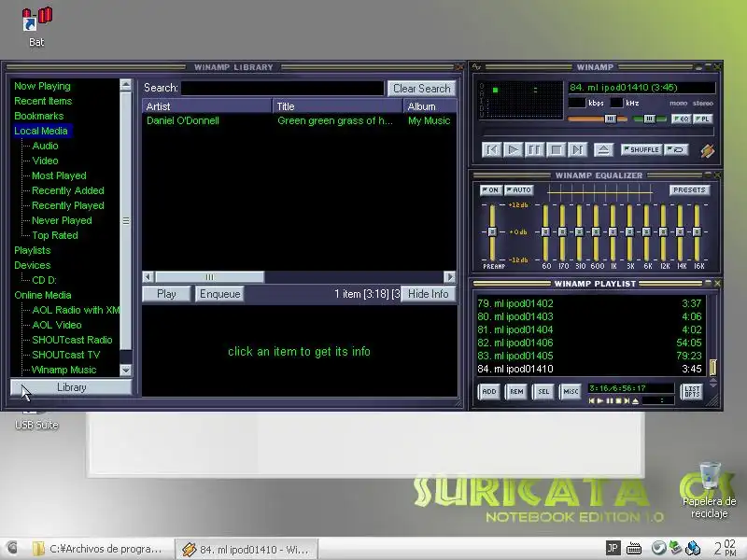The image size is (747, 560).
Task: Open the Archivos de programa taskbar item
Action: click(x=99, y=549)
